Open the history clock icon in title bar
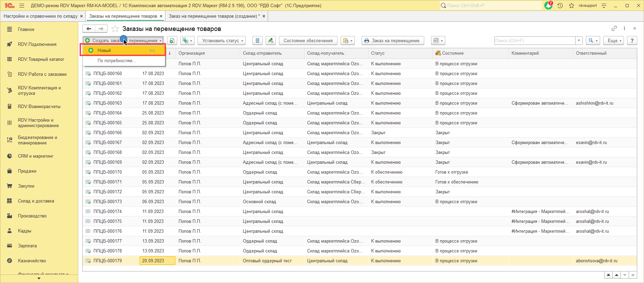644x283 pixels. pyautogui.click(x=560, y=6)
